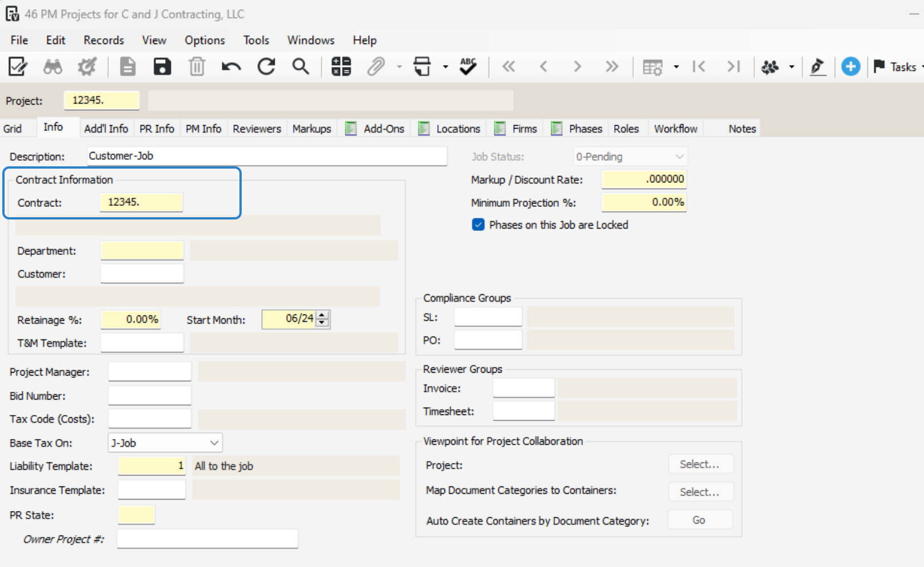Screen dimensions: 924x567
Task: Open the Tools menu
Action: click(256, 40)
